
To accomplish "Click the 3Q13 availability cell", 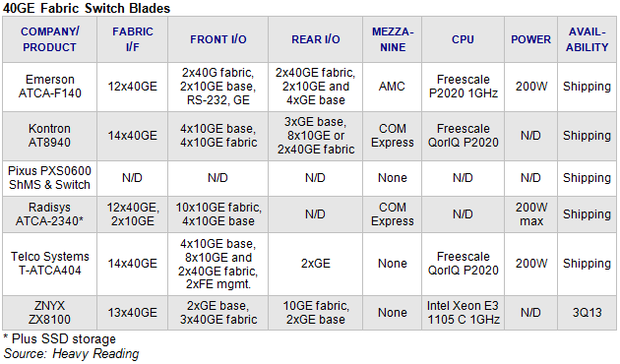I will pos(587,313).
